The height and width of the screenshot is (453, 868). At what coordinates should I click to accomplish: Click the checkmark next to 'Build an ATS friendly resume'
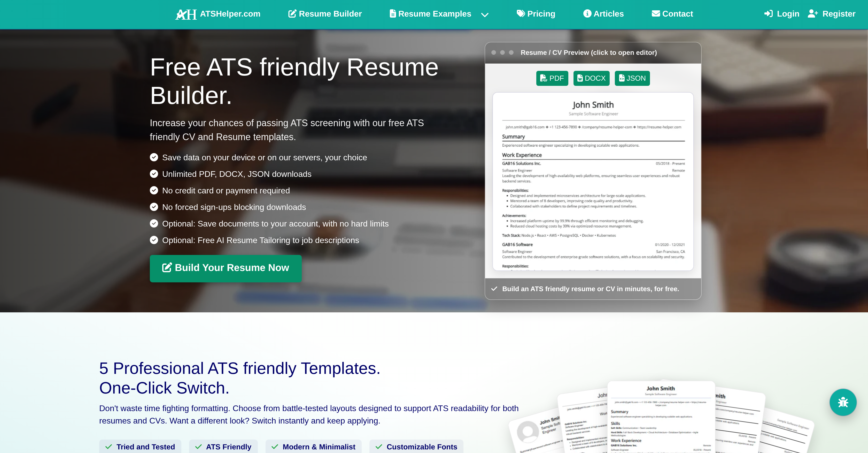coord(494,289)
